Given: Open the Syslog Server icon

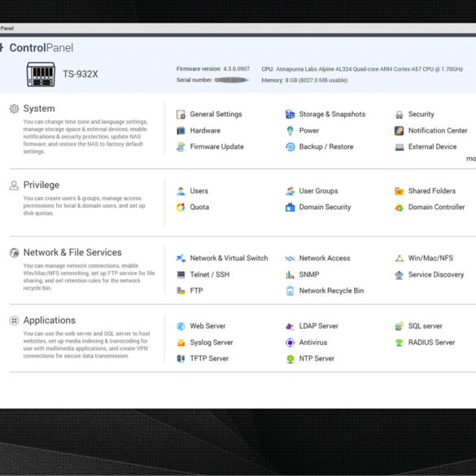Looking at the screenshot, I should point(181,343).
